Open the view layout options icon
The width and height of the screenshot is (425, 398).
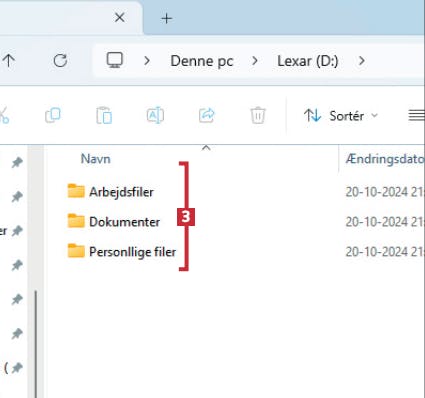[x=417, y=116]
